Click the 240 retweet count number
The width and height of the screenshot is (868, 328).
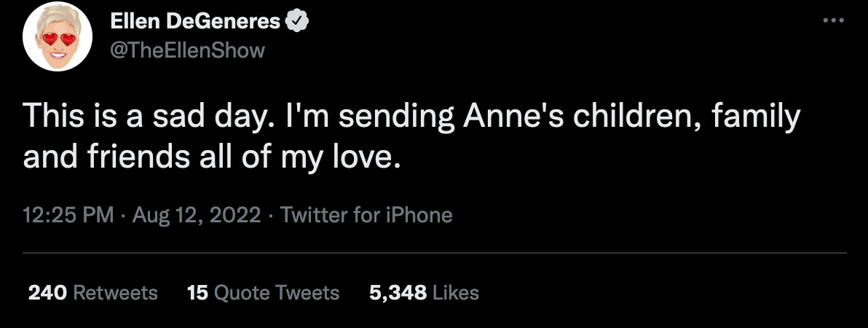click(48, 293)
